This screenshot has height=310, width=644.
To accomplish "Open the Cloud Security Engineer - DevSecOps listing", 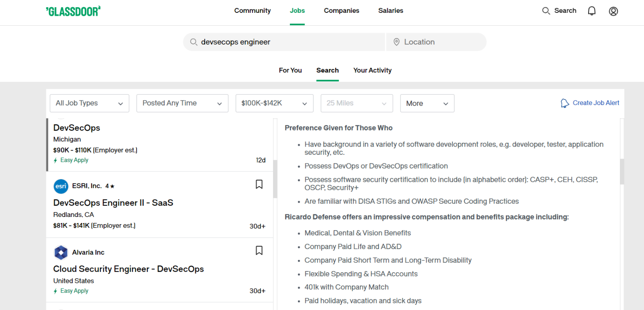I will pos(128,269).
